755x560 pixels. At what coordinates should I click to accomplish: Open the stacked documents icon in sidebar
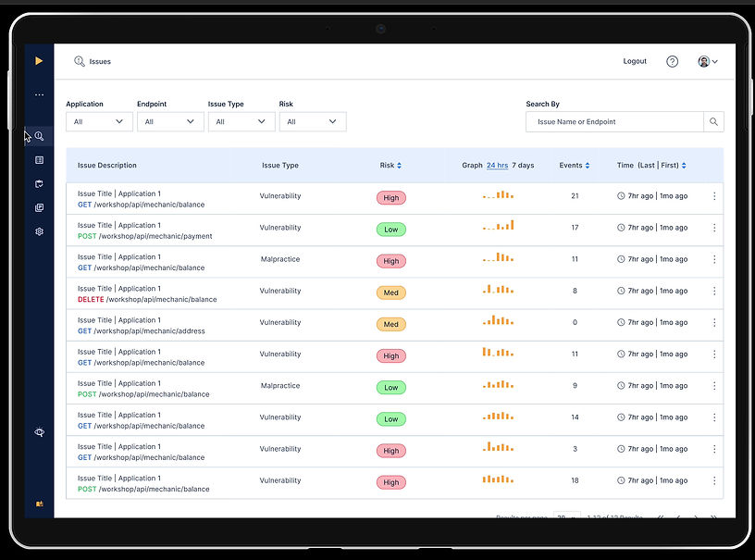pyautogui.click(x=40, y=207)
